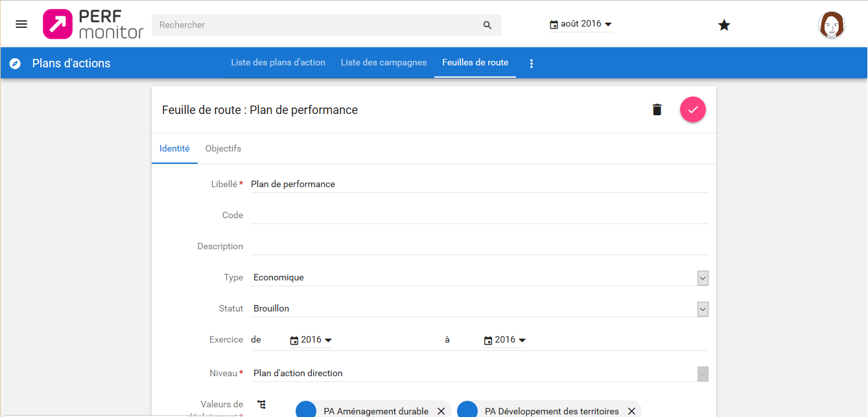
Task: Click into the empty Description field
Action: pos(479,246)
